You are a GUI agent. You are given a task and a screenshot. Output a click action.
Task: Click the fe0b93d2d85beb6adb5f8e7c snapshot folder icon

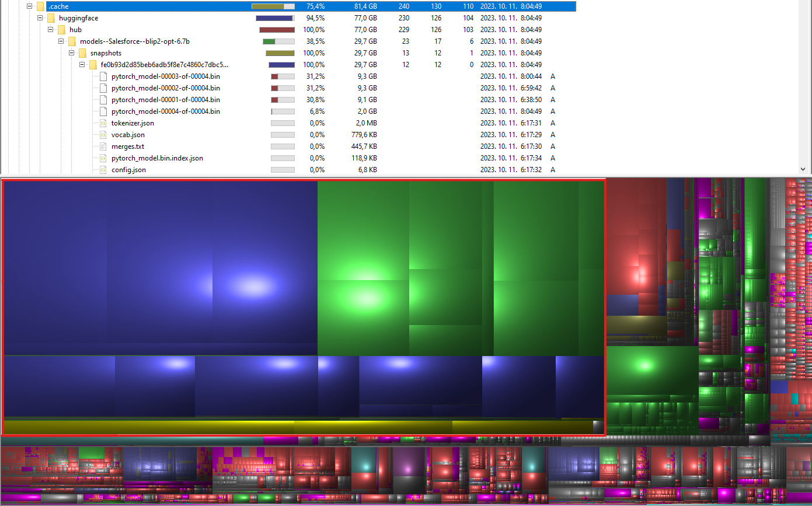(94, 65)
